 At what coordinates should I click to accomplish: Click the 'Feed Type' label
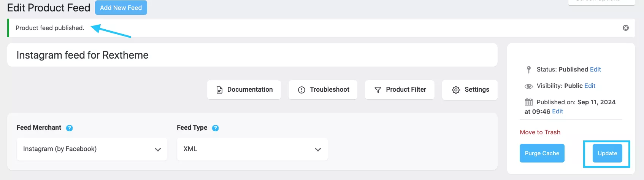click(192, 127)
